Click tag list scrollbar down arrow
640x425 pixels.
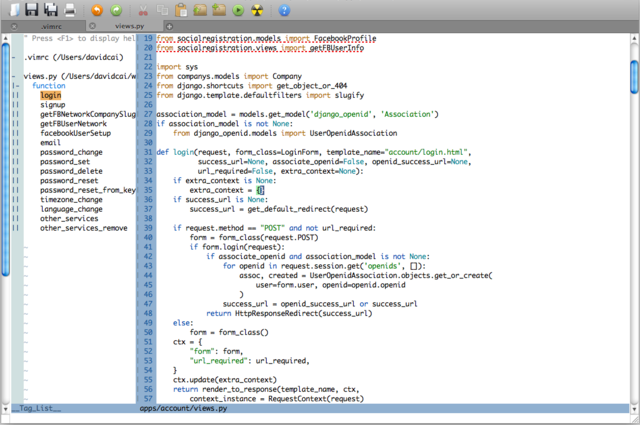coord(5,409)
